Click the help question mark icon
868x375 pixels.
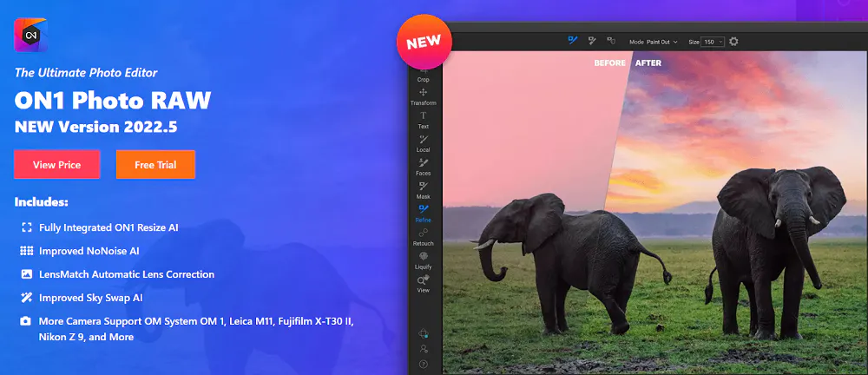[x=424, y=363]
